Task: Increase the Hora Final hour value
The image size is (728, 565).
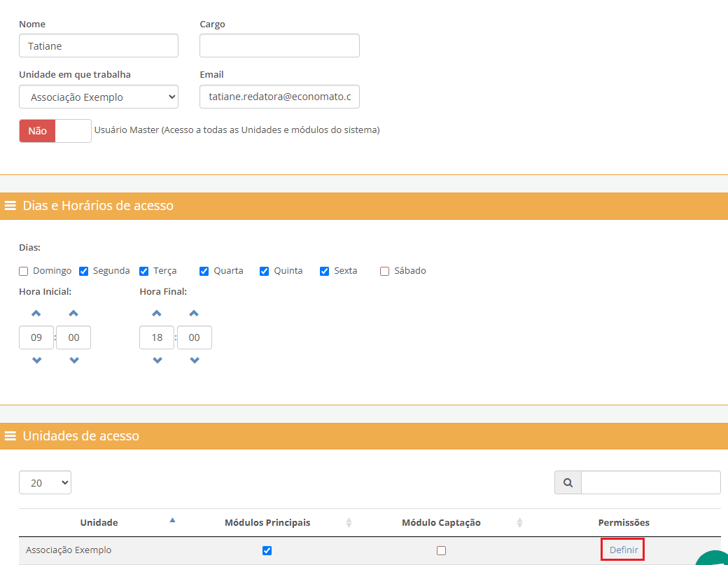Action: click(157, 314)
